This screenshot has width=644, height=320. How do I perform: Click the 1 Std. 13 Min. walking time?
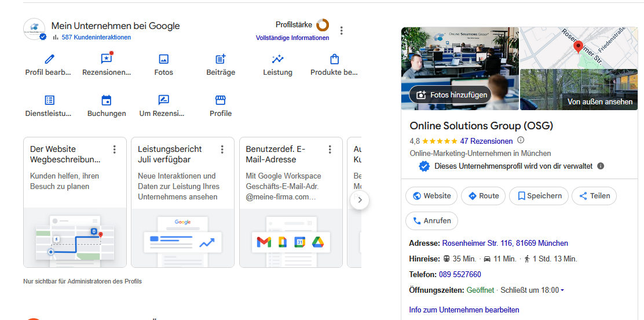(x=551, y=259)
